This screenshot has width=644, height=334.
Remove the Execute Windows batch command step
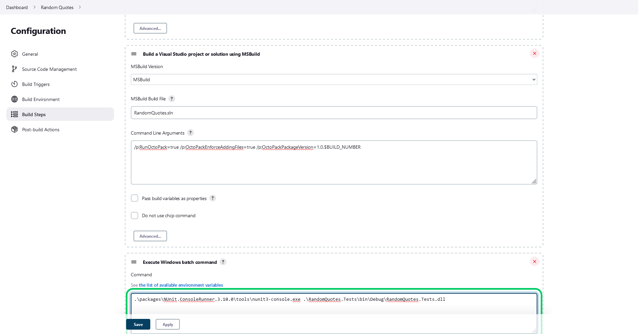(x=535, y=261)
